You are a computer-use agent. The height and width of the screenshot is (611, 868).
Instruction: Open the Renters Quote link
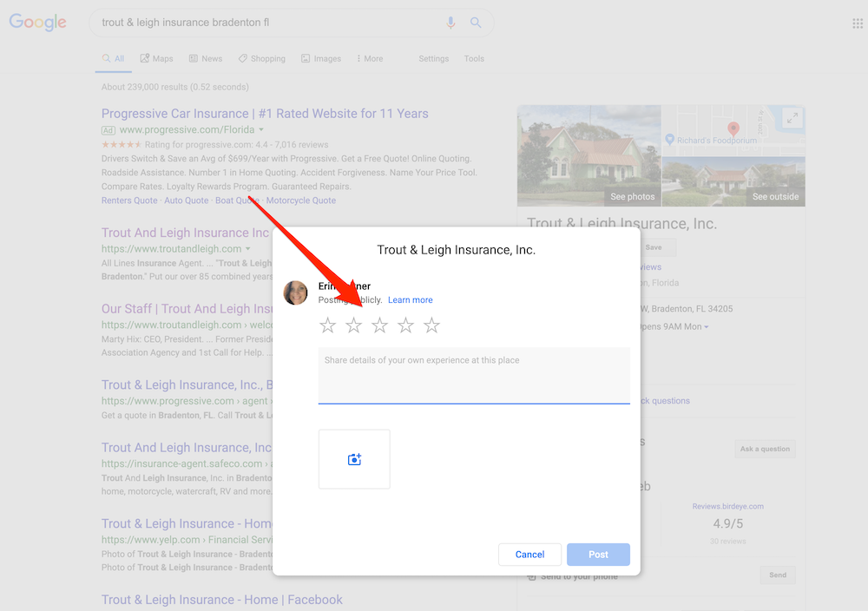[129, 200]
